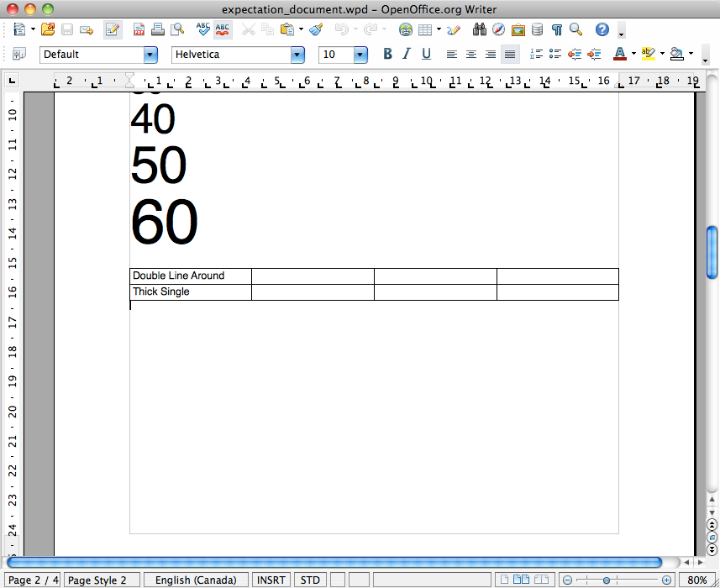Click the Print document icon

[158, 30]
